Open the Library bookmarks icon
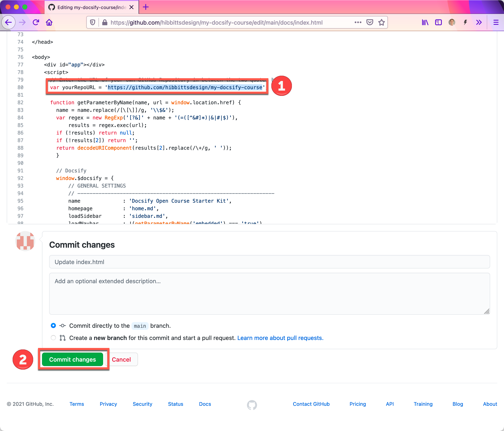 tap(425, 22)
